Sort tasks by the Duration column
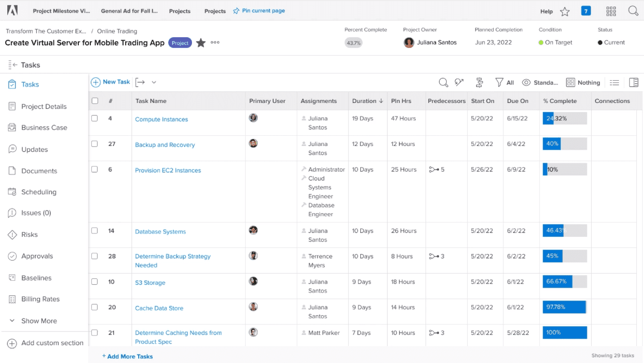 tap(365, 101)
